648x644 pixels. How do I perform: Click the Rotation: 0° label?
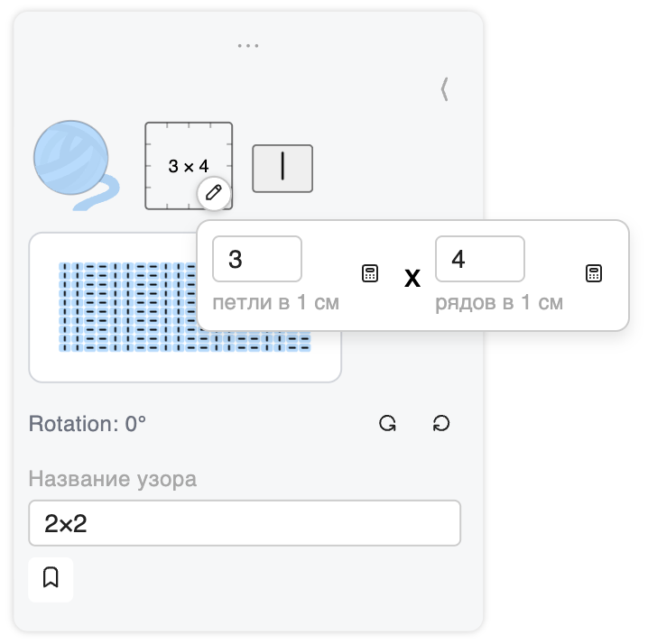(88, 424)
